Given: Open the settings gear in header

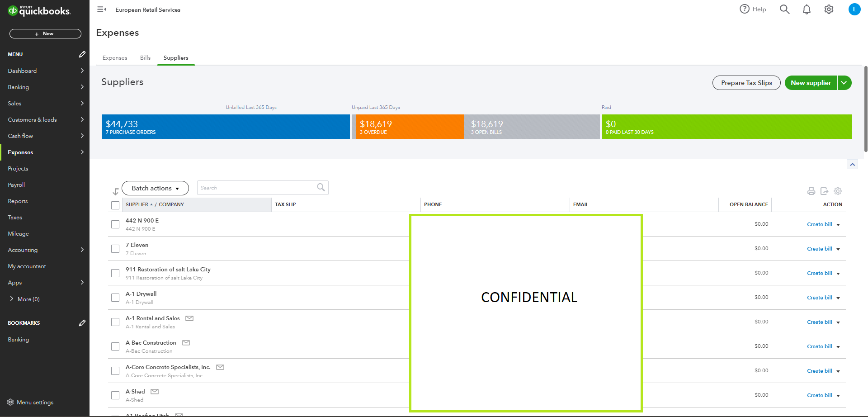Looking at the screenshot, I should click(829, 9).
